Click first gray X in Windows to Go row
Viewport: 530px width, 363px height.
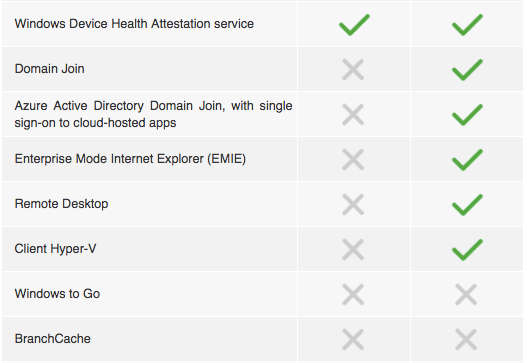(353, 294)
